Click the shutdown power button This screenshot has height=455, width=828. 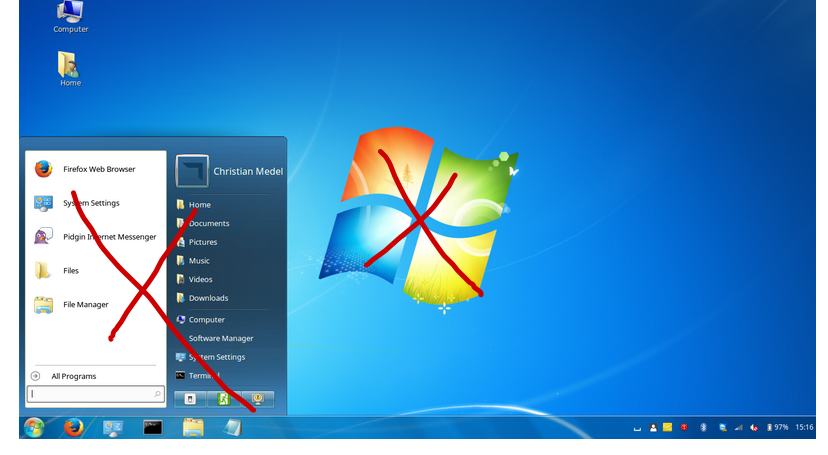[190, 399]
